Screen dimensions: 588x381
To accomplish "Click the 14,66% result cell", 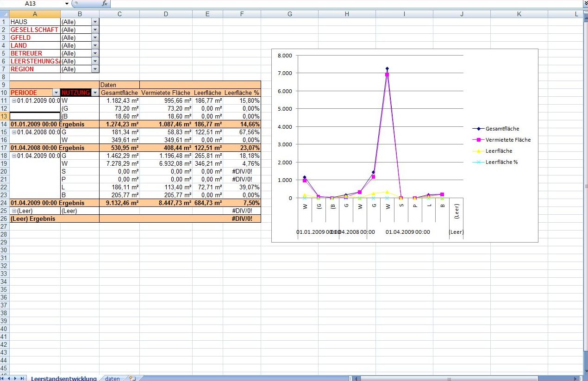I will (x=242, y=124).
